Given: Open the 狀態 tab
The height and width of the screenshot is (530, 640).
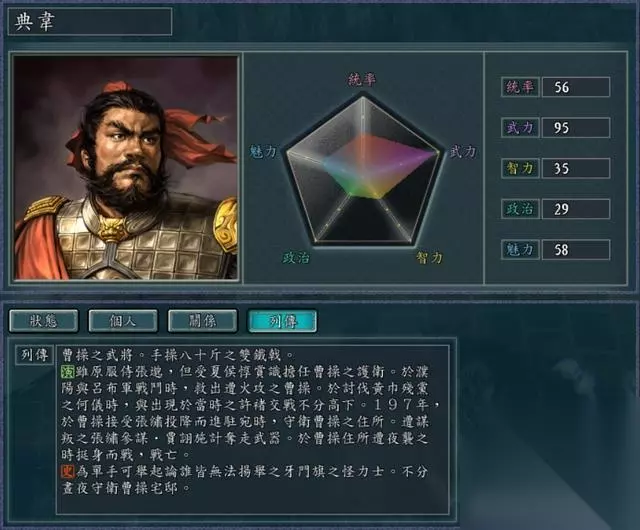Looking at the screenshot, I should coord(44,321).
